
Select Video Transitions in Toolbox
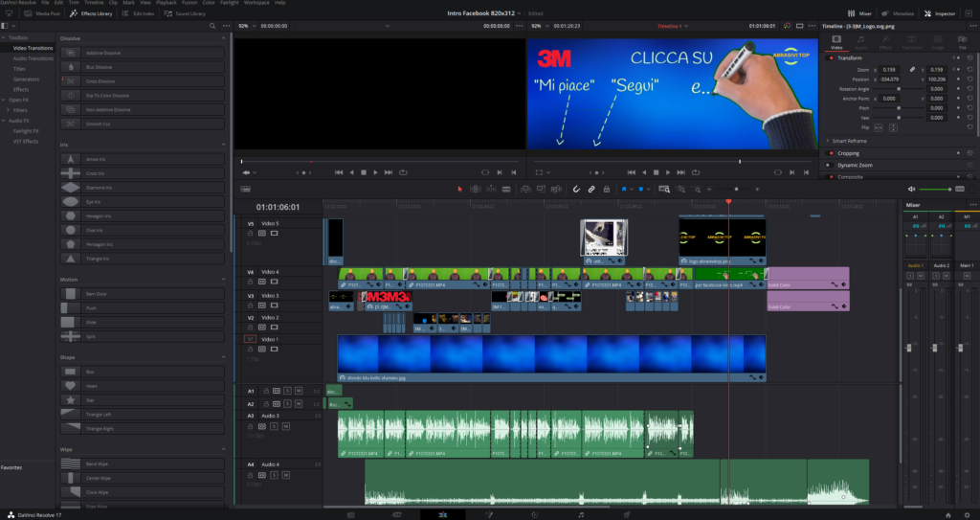[x=33, y=48]
